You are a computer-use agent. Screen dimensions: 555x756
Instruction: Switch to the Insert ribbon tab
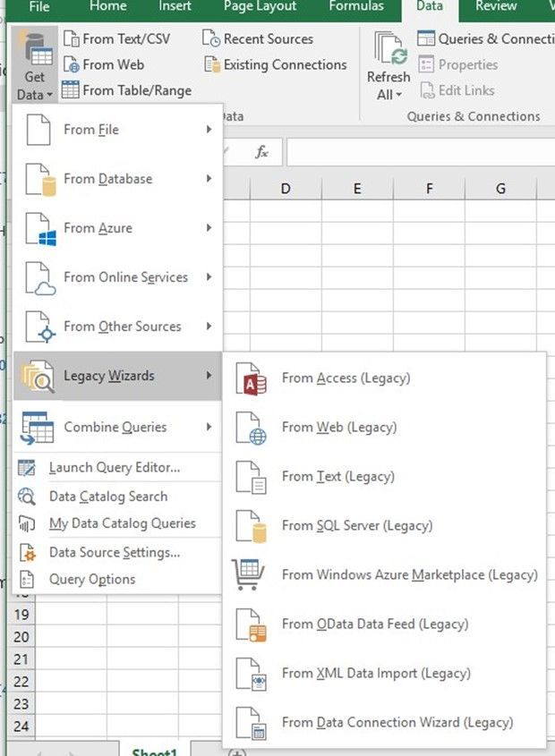[175, 6]
